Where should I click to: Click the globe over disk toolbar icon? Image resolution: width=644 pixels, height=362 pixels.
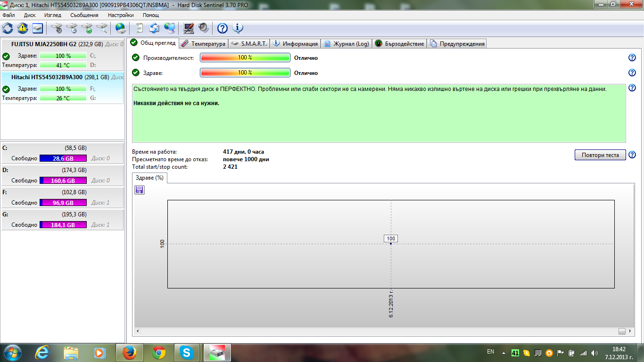point(121,28)
